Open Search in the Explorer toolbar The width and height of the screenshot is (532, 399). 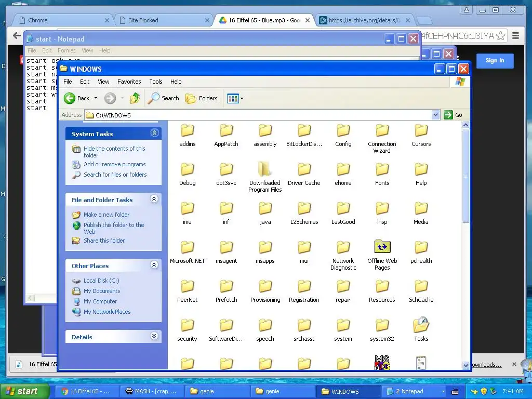pyautogui.click(x=163, y=98)
